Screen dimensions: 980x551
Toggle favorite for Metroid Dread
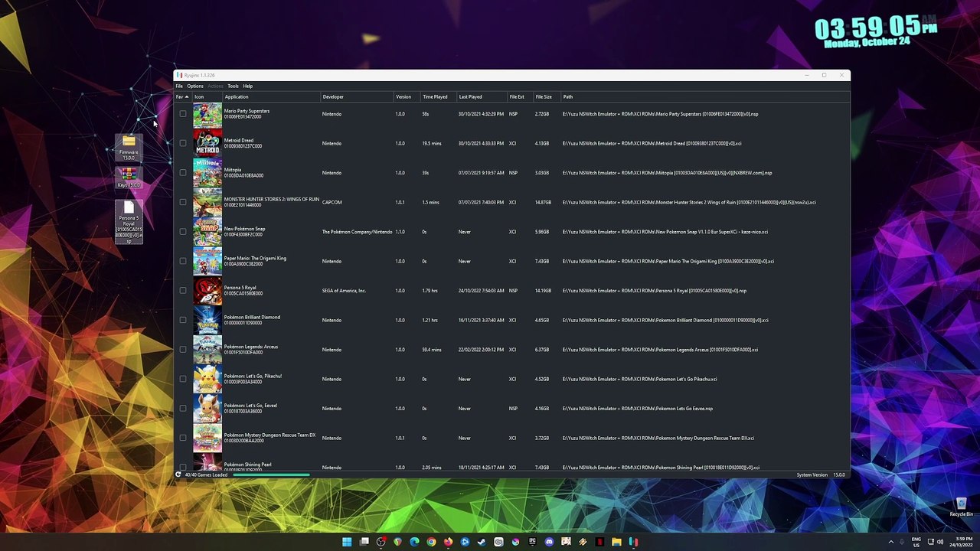coord(182,143)
